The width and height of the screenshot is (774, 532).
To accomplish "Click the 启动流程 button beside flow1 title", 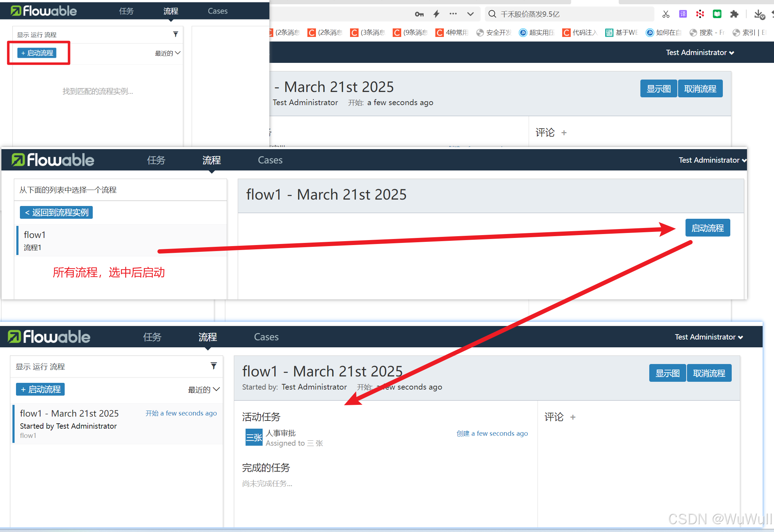I will (x=707, y=228).
